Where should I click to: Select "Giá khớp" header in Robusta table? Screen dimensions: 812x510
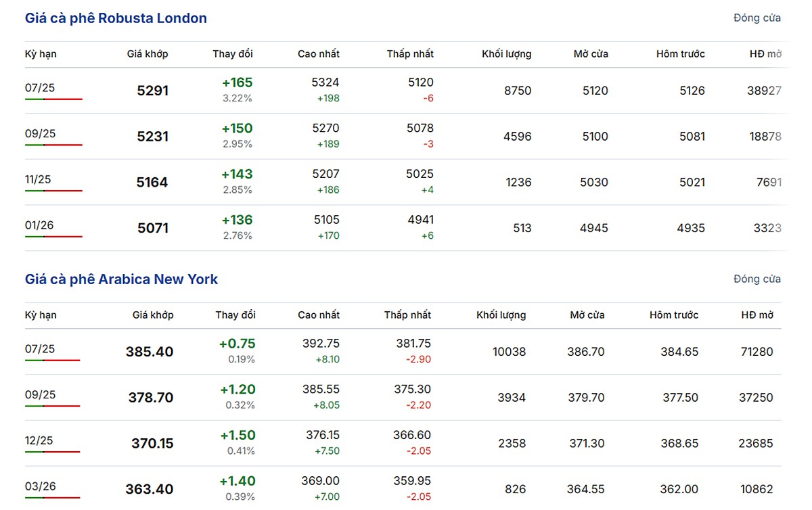148,54
